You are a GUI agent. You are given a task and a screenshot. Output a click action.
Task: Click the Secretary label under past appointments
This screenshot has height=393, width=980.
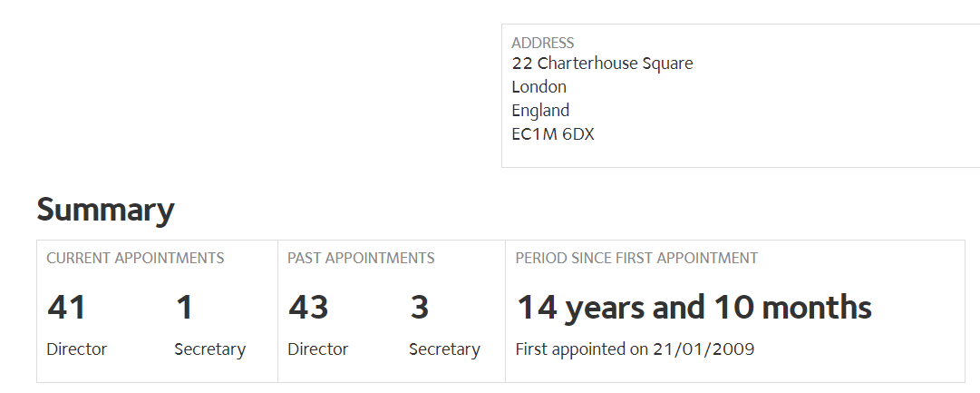(444, 349)
